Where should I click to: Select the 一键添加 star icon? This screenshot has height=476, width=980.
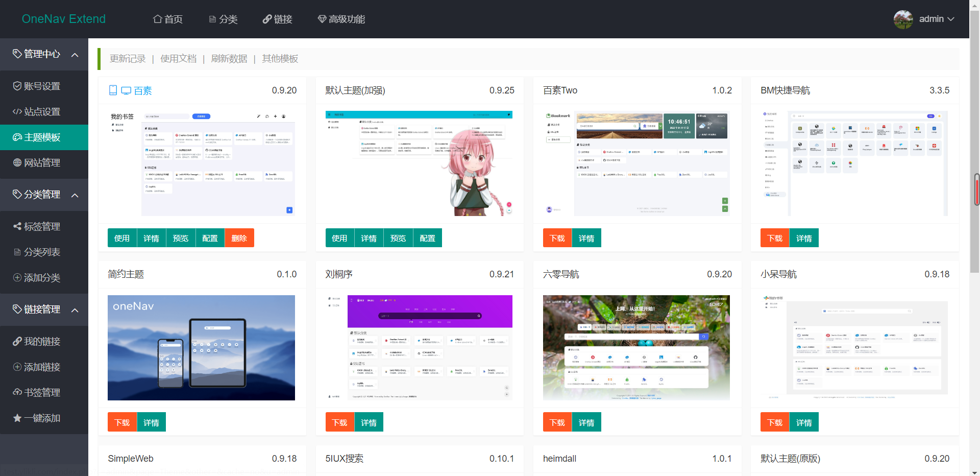[16, 418]
